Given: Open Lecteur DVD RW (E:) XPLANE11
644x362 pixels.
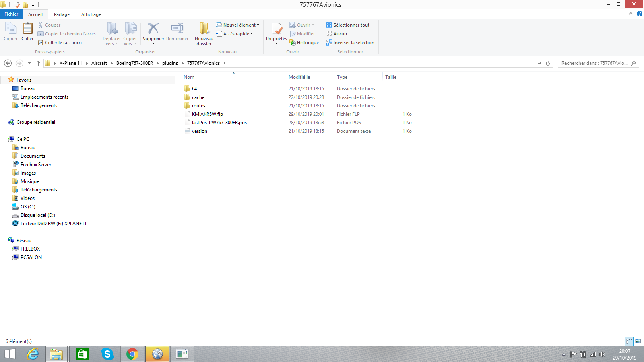Looking at the screenshot, I should [x=54, y=224].
